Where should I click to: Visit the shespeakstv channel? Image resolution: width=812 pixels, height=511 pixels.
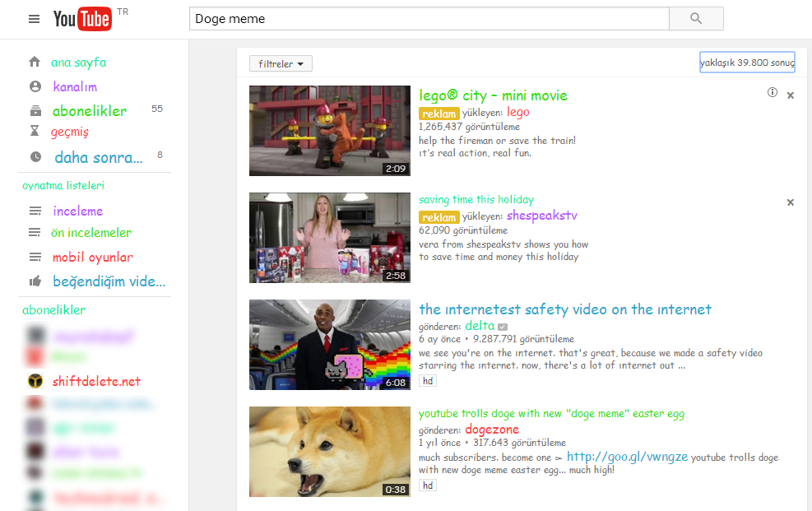click(x=541, y=216)
